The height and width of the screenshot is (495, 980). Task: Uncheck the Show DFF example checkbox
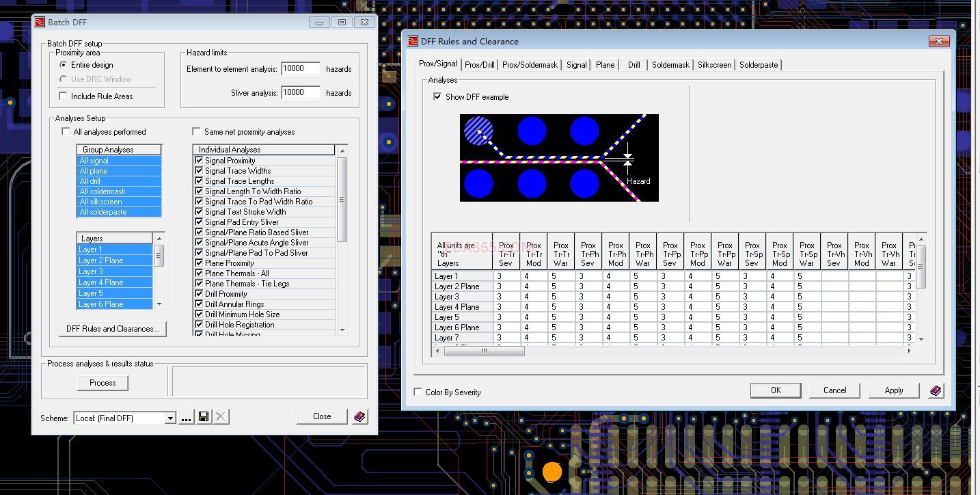pos(437,97)
